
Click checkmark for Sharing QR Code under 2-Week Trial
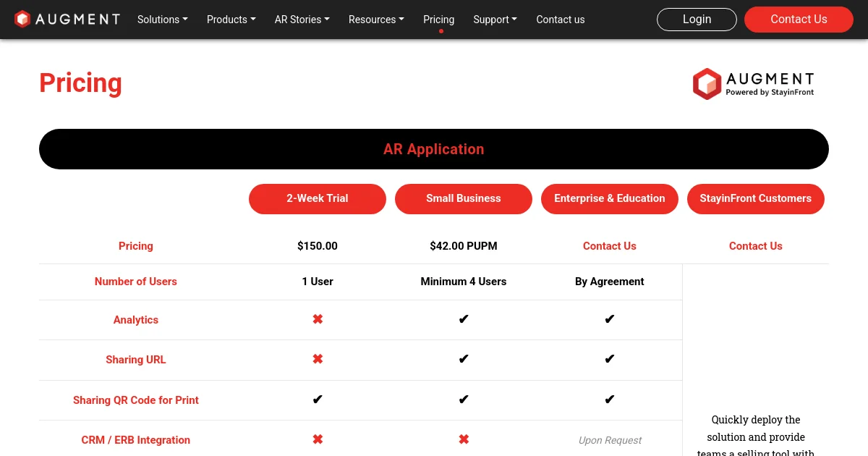coord(318,400)
